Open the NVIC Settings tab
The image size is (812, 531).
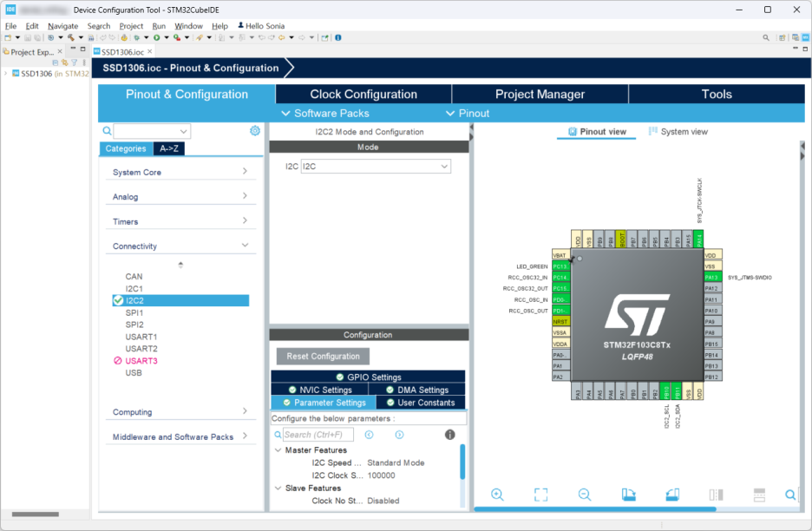(319, 390)
